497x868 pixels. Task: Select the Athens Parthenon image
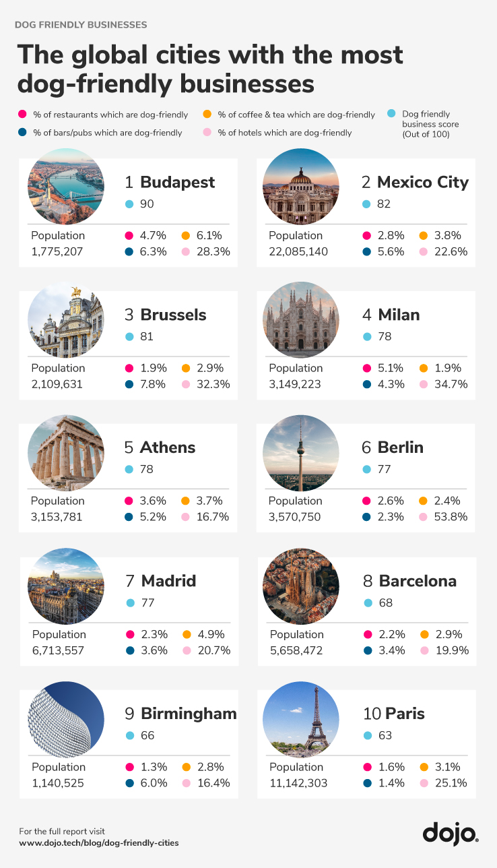click(x=66, y=452)
